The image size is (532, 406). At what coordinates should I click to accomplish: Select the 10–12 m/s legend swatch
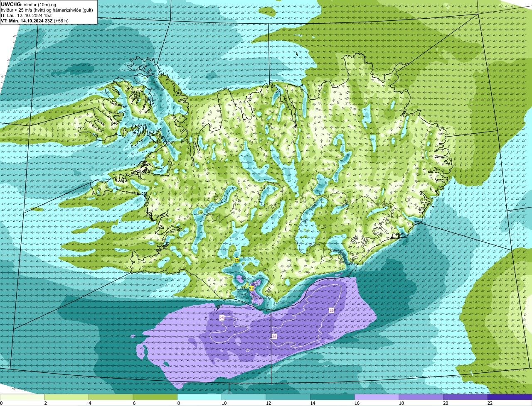click(x=244, y=397)
